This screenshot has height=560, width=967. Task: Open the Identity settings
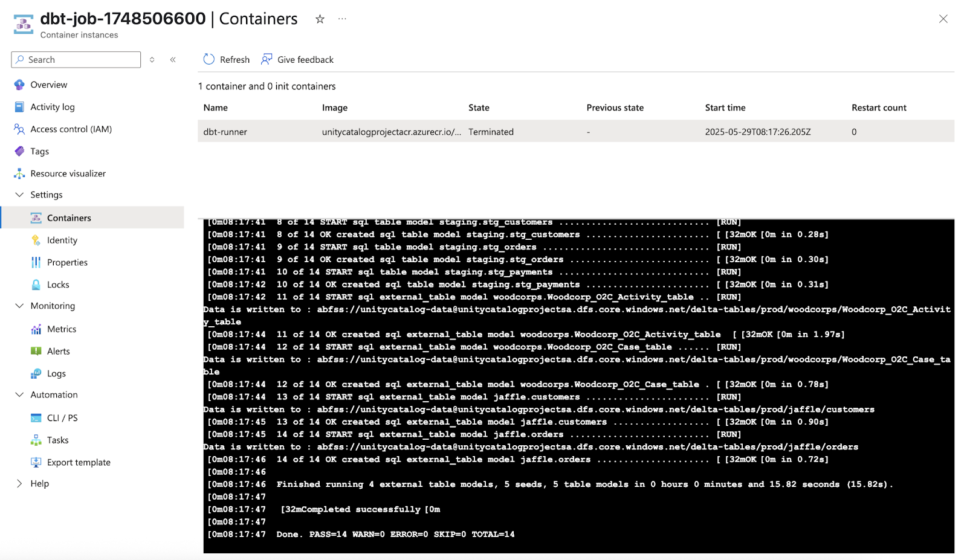coord(62,240)
